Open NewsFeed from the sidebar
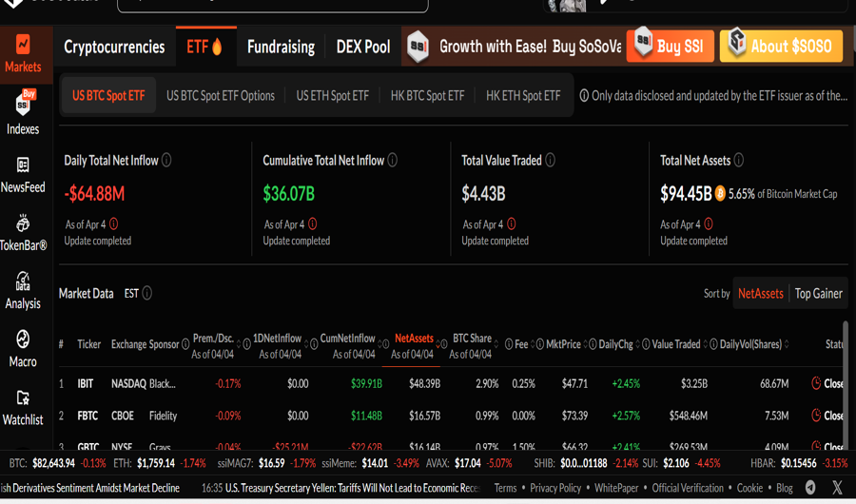Viewport: 856px width, 504px height. point(23,175)
